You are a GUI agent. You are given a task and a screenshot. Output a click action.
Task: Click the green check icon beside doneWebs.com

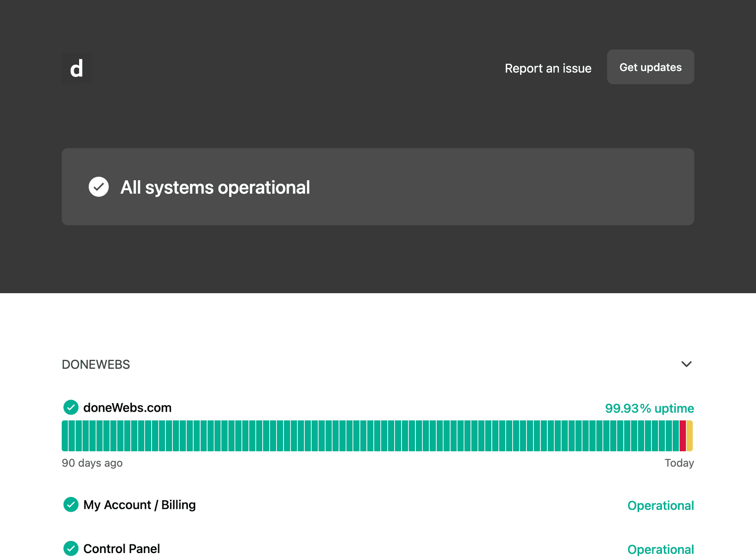pos(71,407)
